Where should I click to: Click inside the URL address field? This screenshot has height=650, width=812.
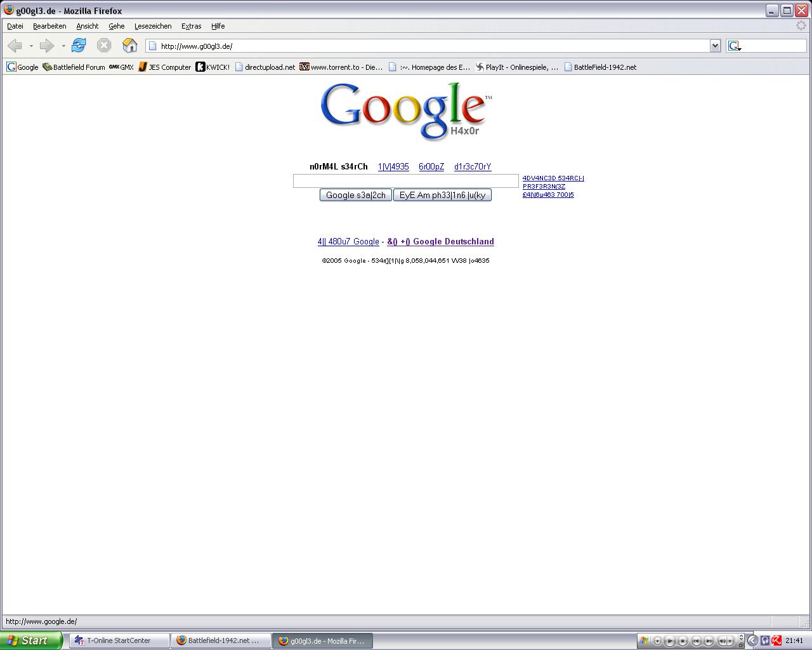434,46
